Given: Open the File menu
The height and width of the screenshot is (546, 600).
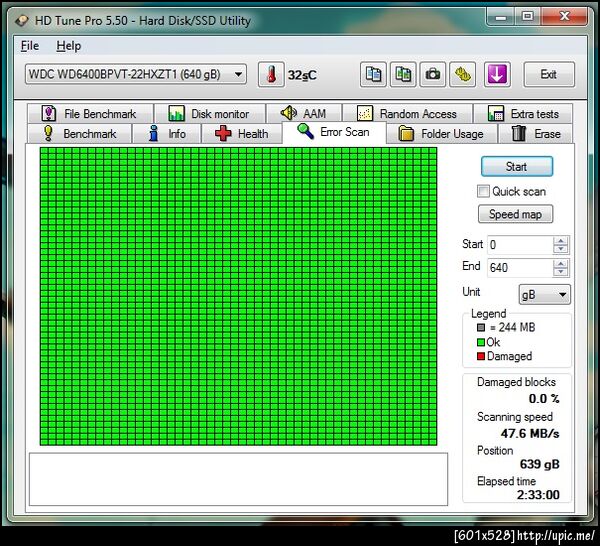Looking at the screenshot, I should pyautogui.click(x=30, y=46).
